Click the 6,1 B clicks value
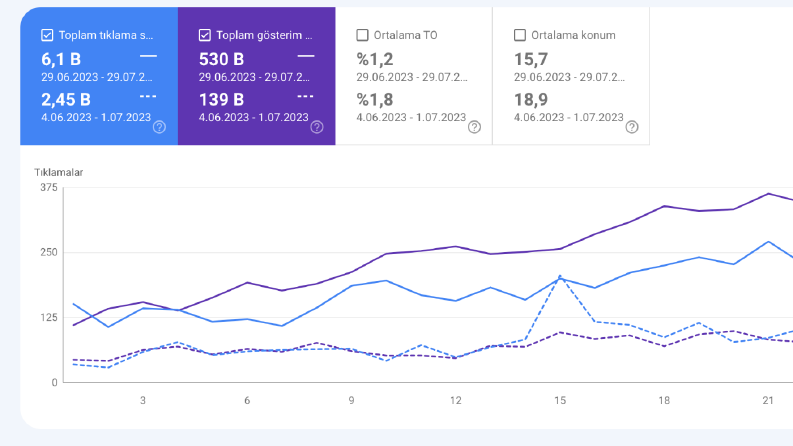Image resolution: width=793 pixels, height=446 pixels. [x=61, y=59]
